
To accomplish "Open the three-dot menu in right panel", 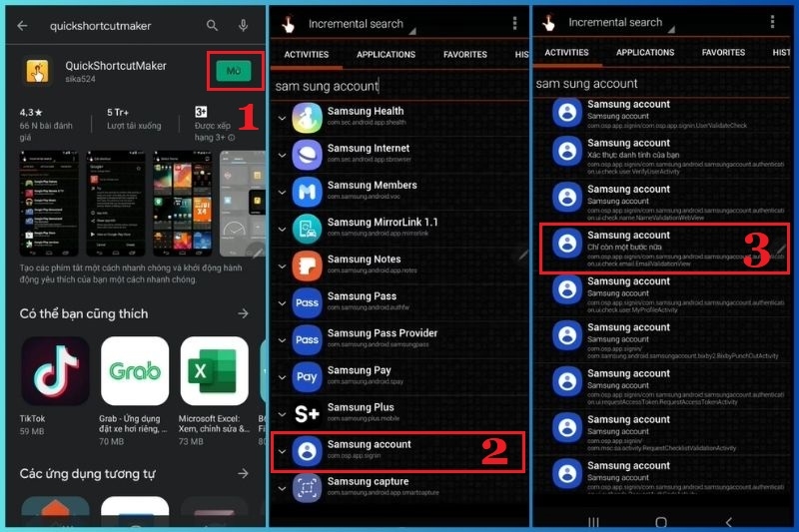I will [772, 21].
